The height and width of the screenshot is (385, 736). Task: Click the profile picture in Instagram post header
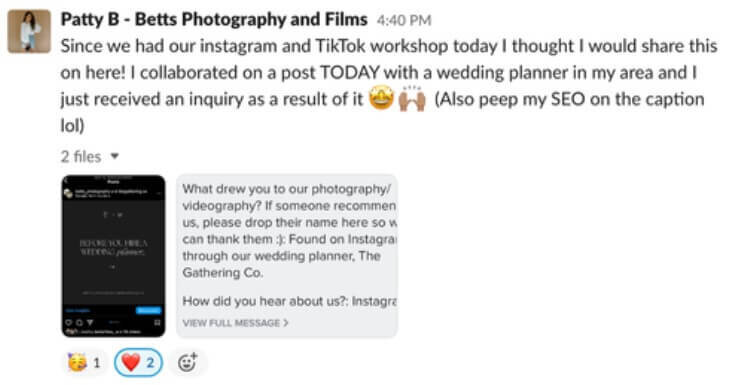pyautogui.click(x=69, y=193)
